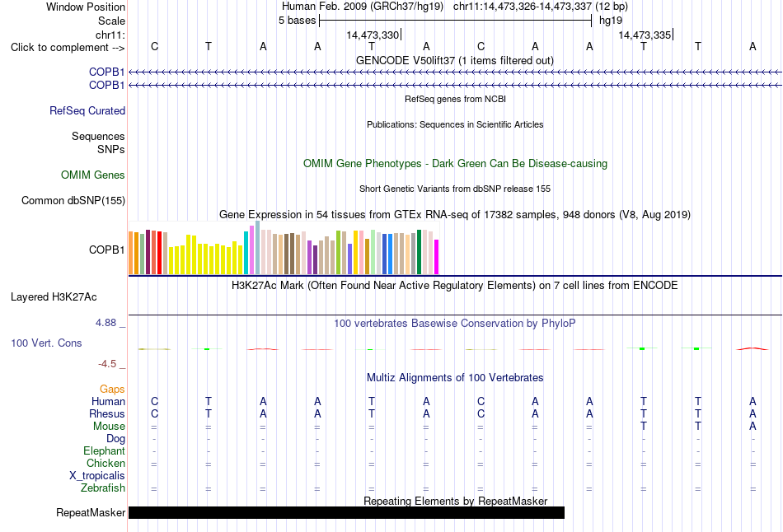Select the 'Rhesus' alignment row label
The width and height of the screenshot is (783, 532).
pos(107,413)
